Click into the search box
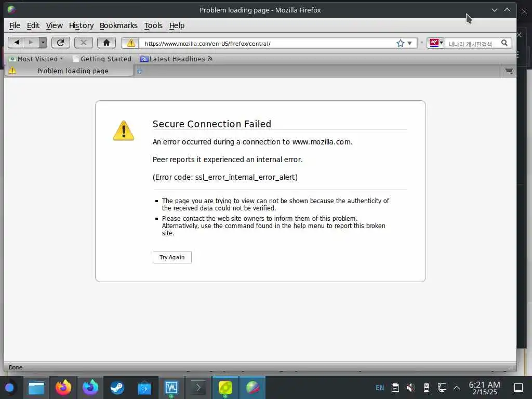 point(472,44)
